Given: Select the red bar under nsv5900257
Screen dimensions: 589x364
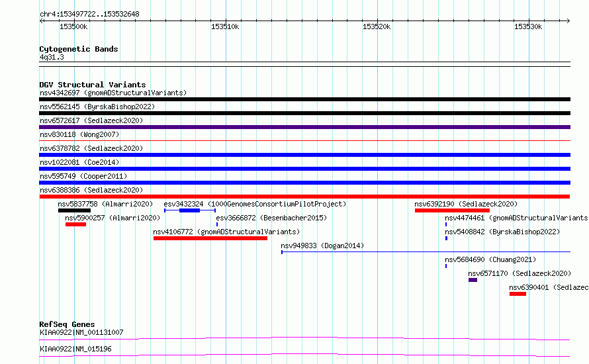Looking at the screenshot, I should (76, 224).
